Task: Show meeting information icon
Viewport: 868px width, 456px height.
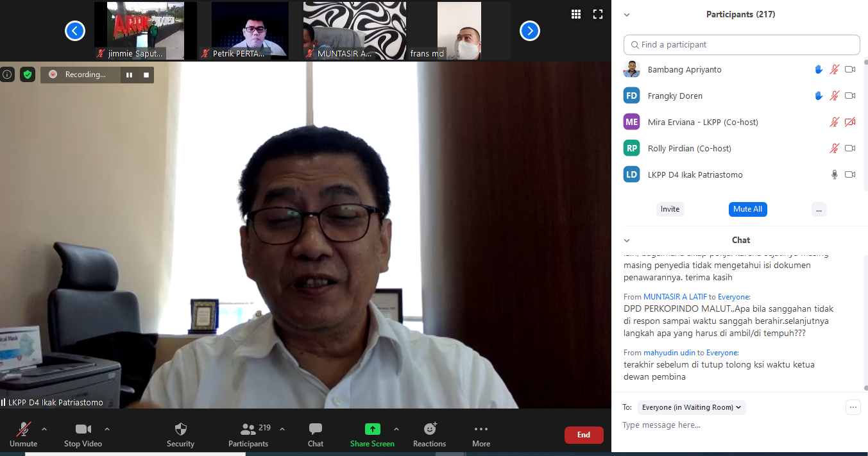Action: (8, 74)
